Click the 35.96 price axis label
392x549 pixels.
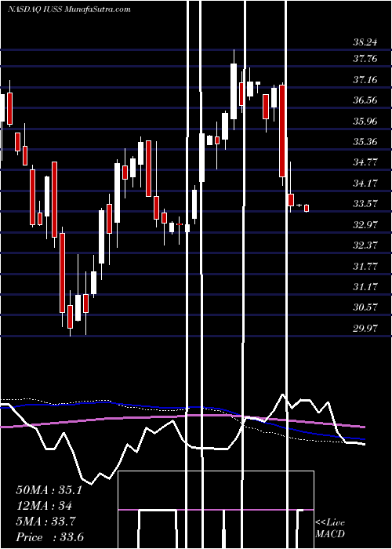(365, 122)
